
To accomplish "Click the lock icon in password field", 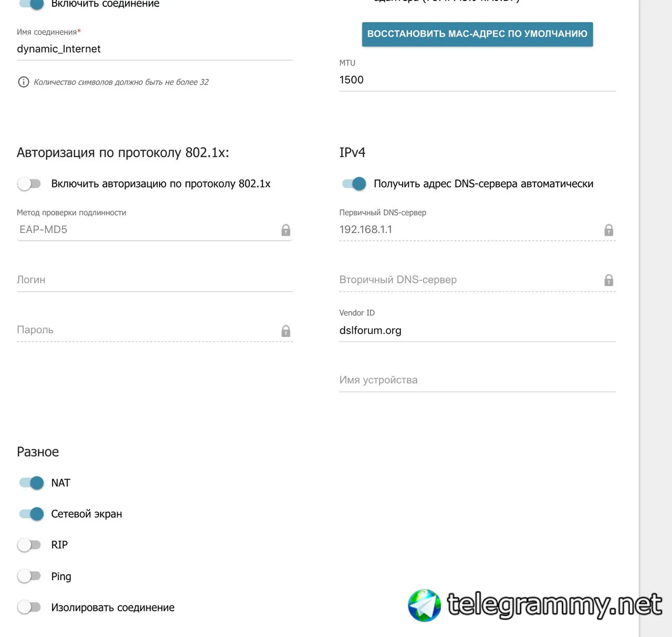I will click(286, 331).
